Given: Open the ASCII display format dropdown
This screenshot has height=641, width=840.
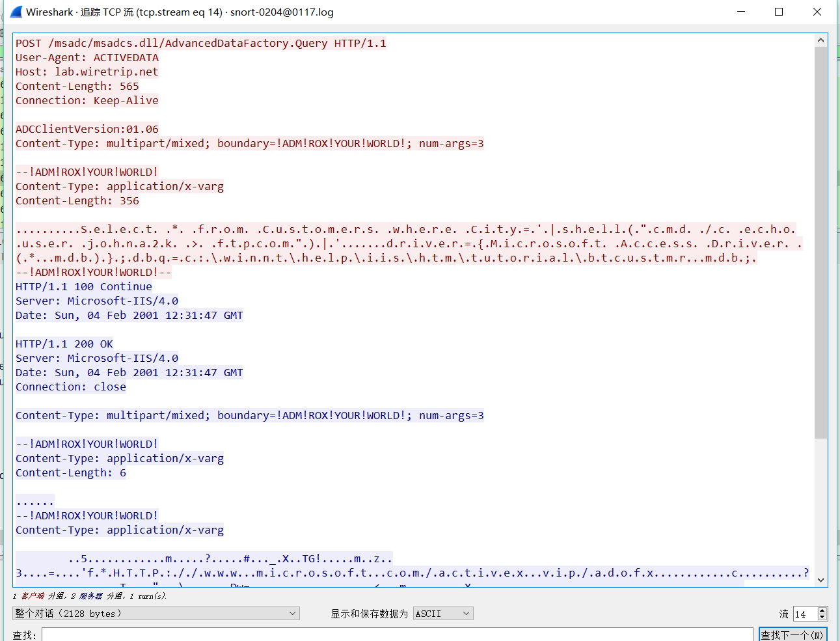Looking at the screenshot, I should click(443, 614).
